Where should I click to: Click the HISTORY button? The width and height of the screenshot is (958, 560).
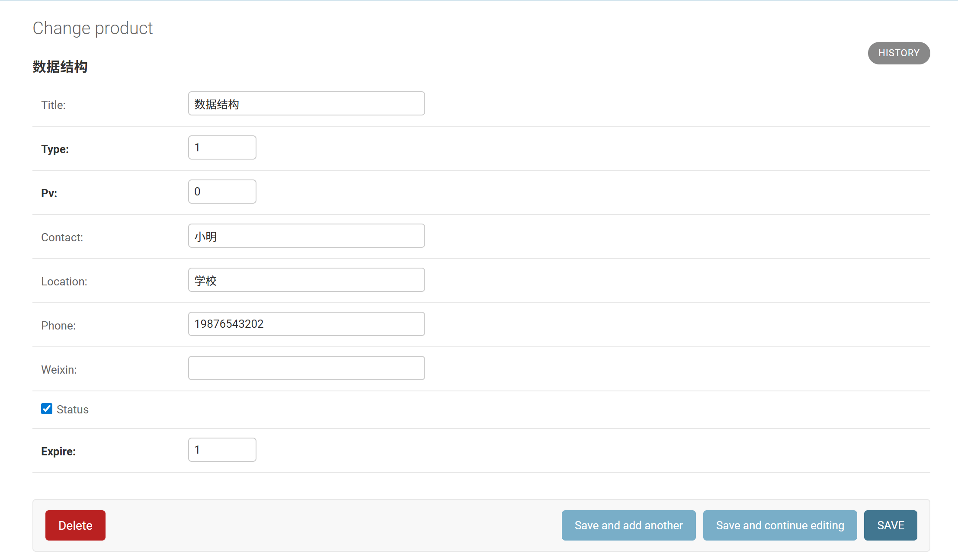tap(898, 53)
